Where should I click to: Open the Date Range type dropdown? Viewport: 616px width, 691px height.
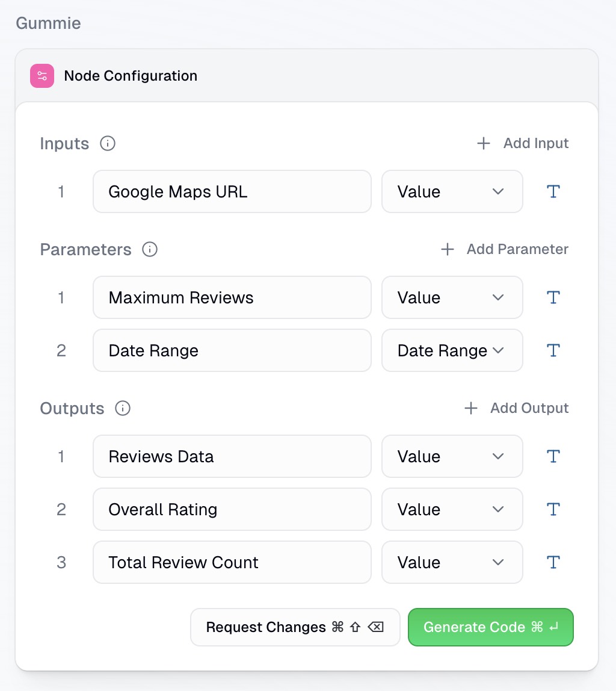pyautogui.click(x=452, y=350)
